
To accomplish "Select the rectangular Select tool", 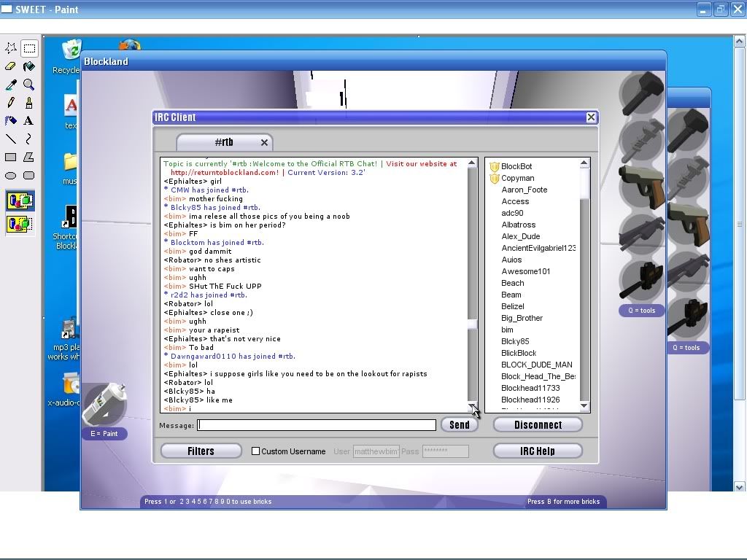I will (29, 48).
